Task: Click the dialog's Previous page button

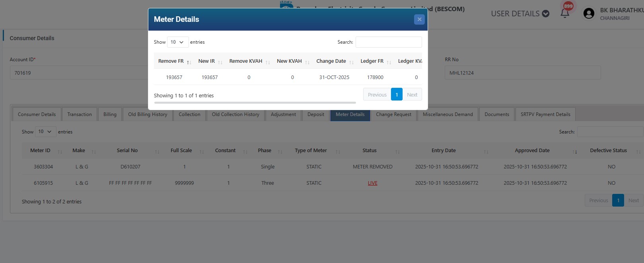Action: tap(377, 95)
